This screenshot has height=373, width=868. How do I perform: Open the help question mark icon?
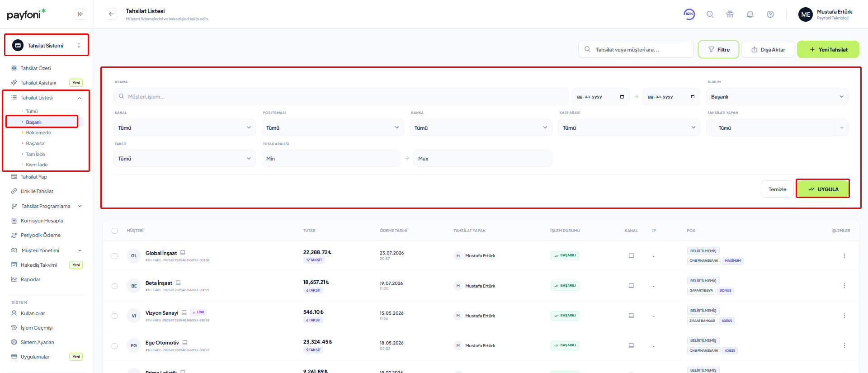[770, 14]
